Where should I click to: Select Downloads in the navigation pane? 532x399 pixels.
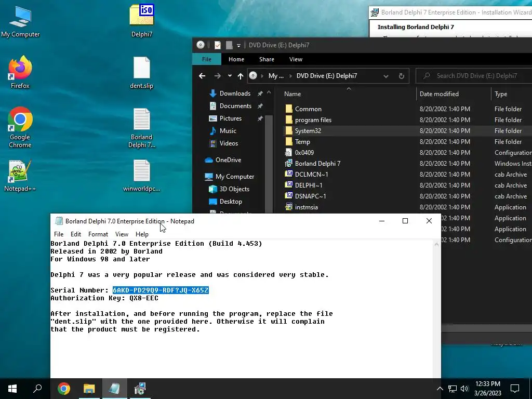235,94
